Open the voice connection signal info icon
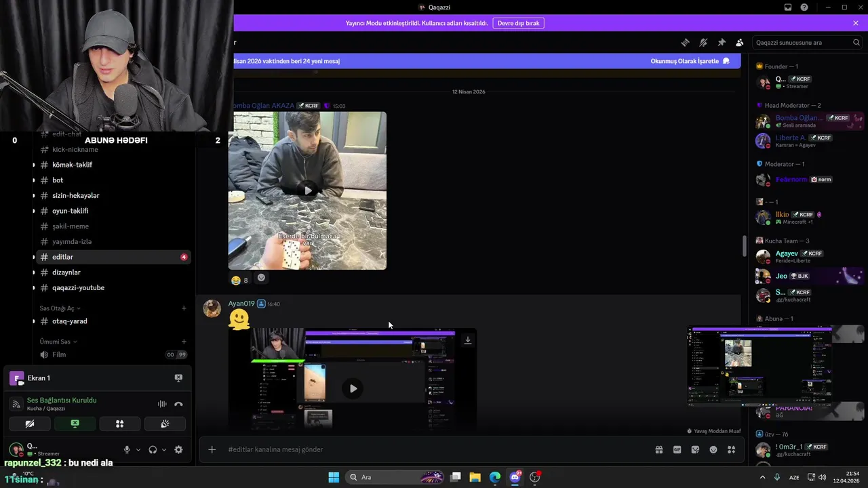The image size is (868, 488). tap(16, 404)
